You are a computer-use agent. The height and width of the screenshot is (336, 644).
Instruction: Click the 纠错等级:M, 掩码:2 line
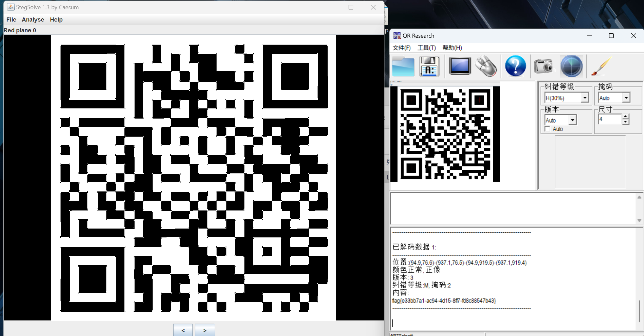421,285
